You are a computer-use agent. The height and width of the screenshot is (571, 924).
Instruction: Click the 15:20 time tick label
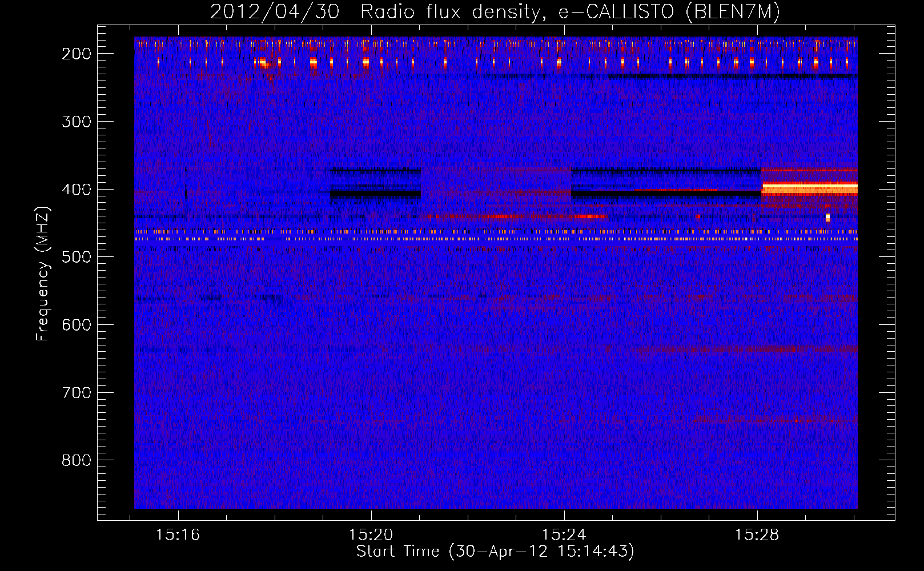click(371, 535)
